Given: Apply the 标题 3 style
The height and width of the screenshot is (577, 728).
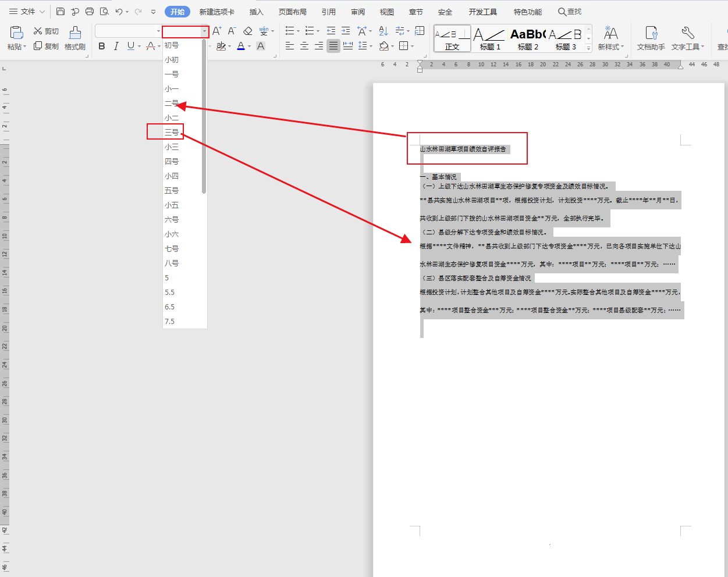Looking at the screenshot, I should (x=566, y=39).
